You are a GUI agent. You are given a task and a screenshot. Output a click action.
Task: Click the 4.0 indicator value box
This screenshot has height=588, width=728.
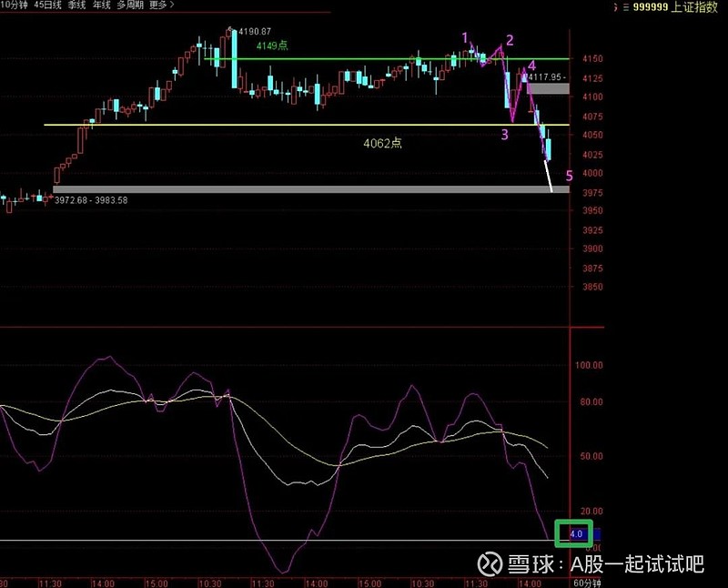point(574,533)
